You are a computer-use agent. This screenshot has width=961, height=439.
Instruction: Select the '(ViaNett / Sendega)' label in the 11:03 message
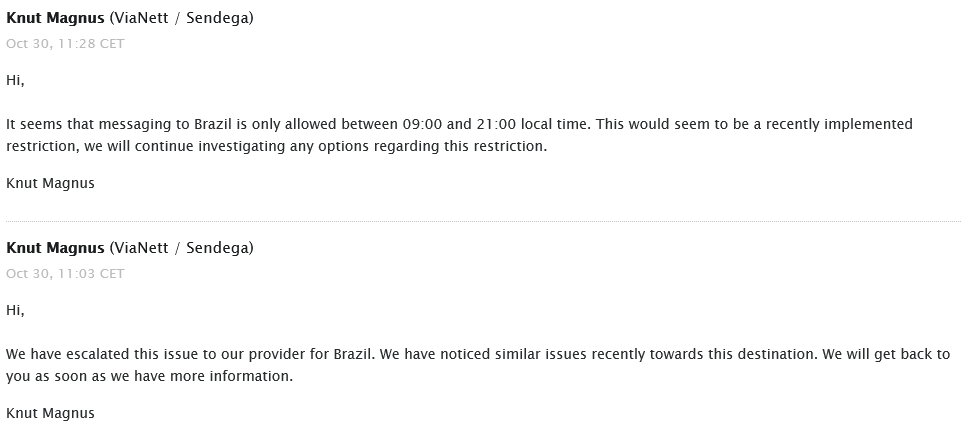(x=181, y=248)
